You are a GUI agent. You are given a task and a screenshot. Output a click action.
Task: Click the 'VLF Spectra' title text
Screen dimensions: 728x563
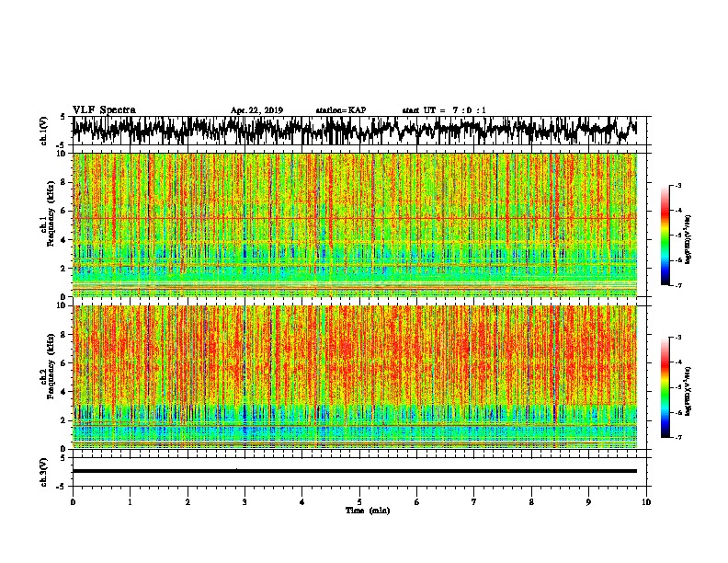[x=104, y=109]
